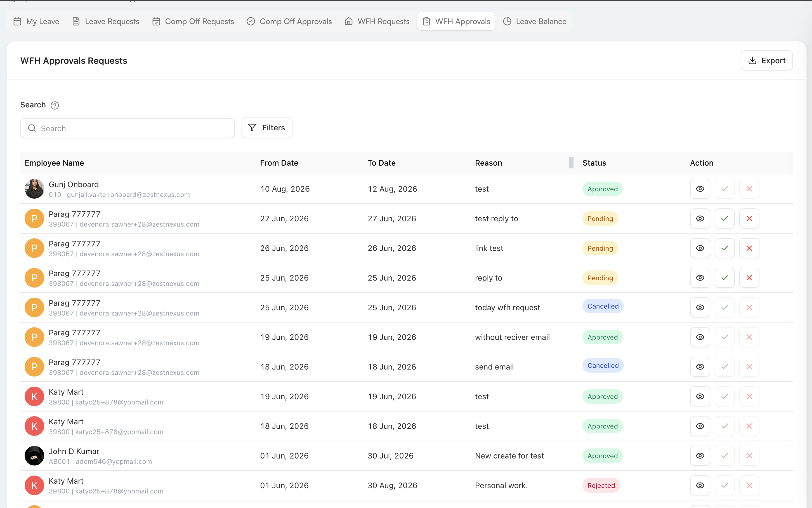Click approve icon on John D Kumar row

point(724,456)
